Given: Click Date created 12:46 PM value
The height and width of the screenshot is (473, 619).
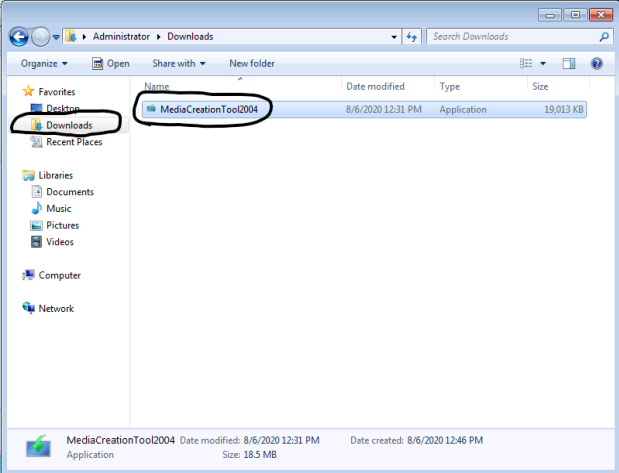Looking at the screenshot, I should click(445, 440).
